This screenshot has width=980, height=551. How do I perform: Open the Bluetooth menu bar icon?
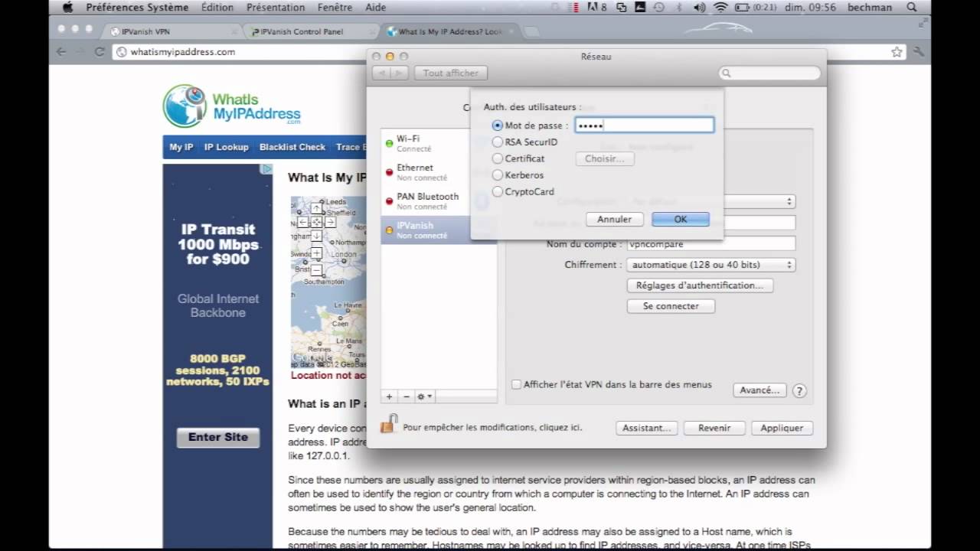[678, 8]
